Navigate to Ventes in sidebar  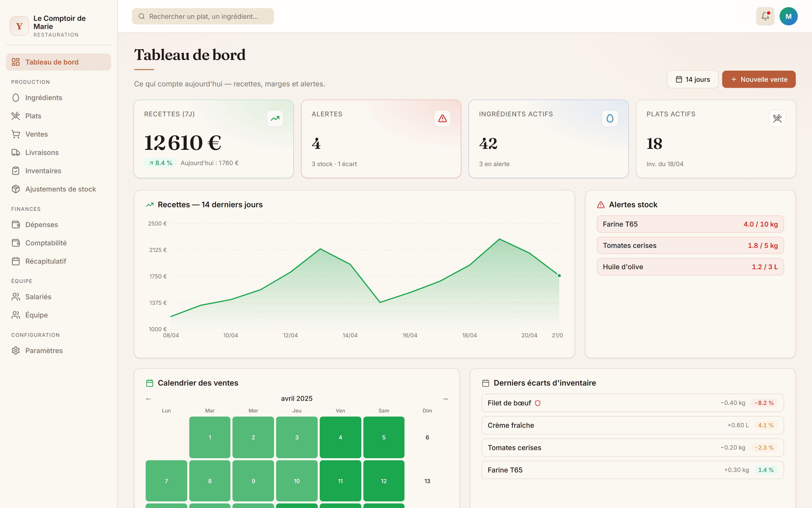point(59,134)
